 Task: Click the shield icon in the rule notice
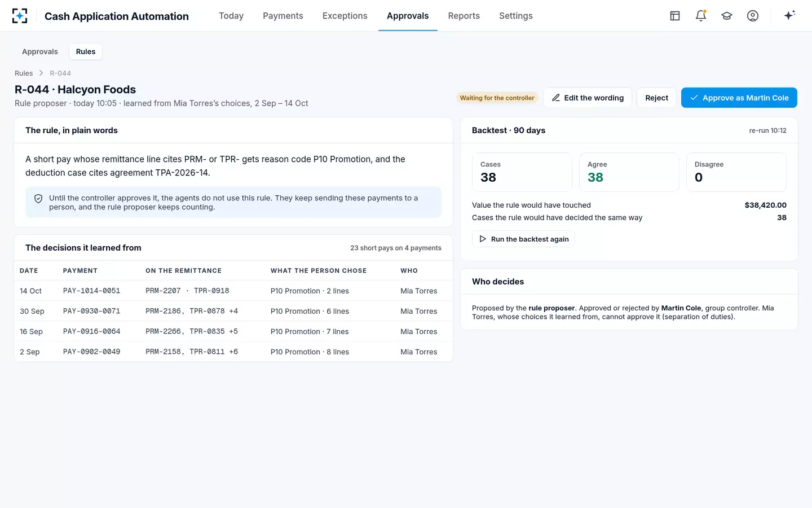click(x=38, y=199)
